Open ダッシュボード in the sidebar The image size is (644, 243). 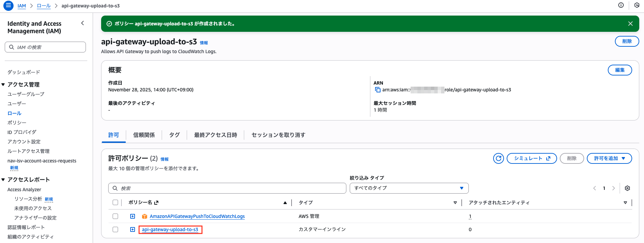[24, 72]
